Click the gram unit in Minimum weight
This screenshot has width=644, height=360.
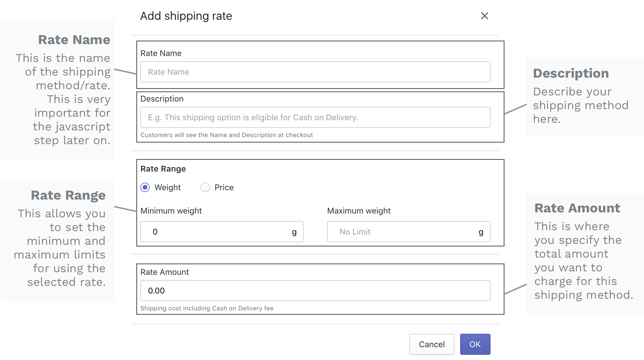294,232
